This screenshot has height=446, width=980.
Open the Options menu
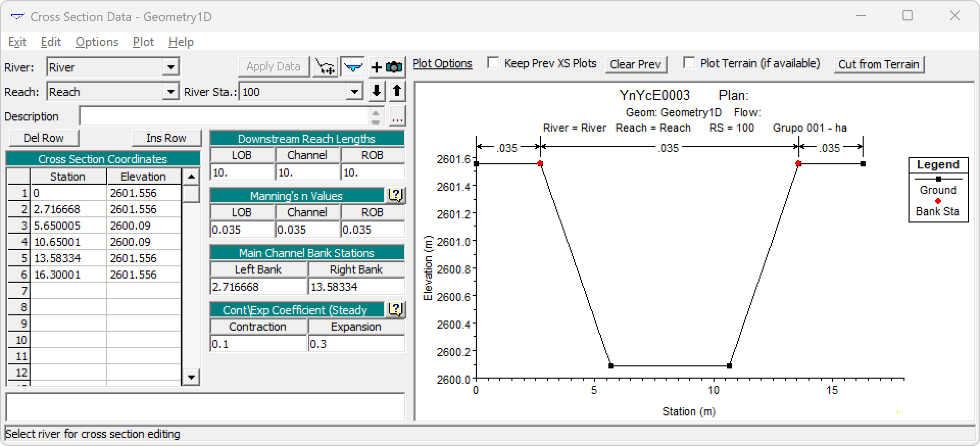[97, 42]
